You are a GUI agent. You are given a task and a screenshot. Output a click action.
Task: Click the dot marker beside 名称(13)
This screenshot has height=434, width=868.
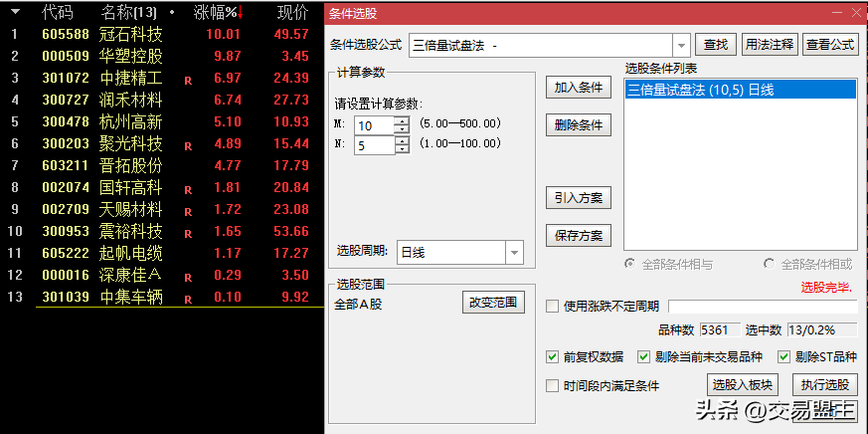[172, 12]
